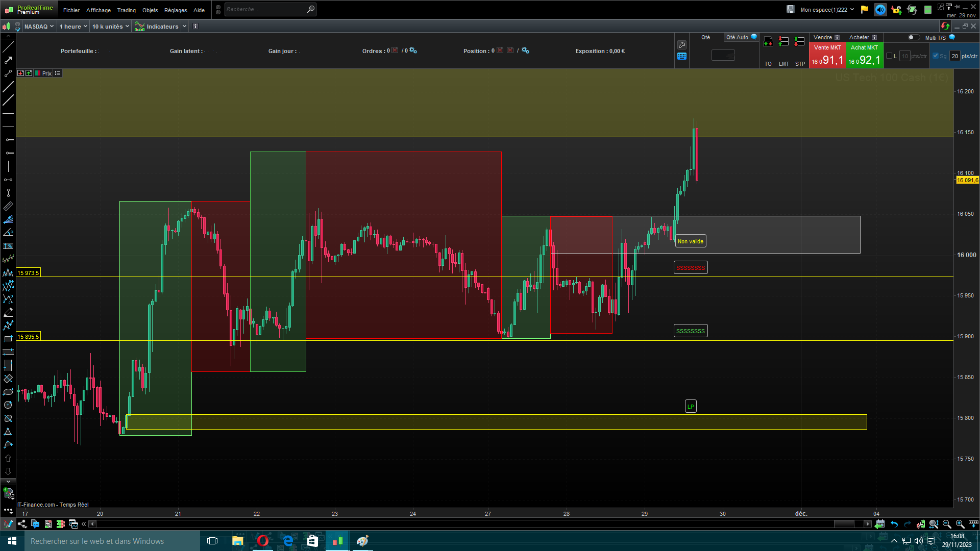This screenshot has height=551, width=980.
Task: Open the Trading menu
Action: click(126, 10)
